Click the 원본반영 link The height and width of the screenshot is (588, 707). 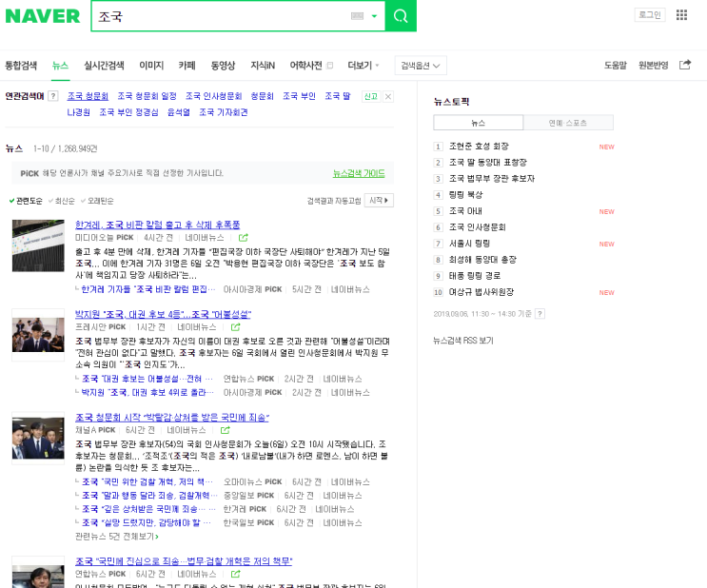(653, 66)
